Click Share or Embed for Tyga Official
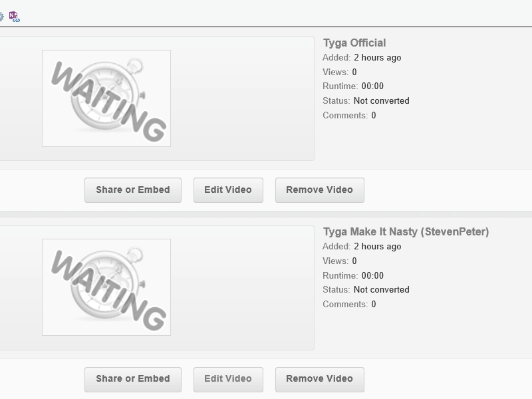This screenshot has width=532, height=399. click(133, 190)
